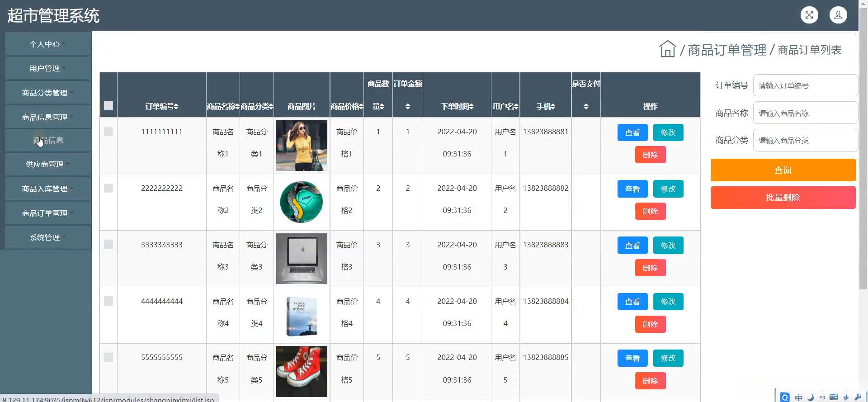Viewport: 868px width, 402px height.
Task: Expand the 用户管理 sidebar menu
Action: (48, 68)
